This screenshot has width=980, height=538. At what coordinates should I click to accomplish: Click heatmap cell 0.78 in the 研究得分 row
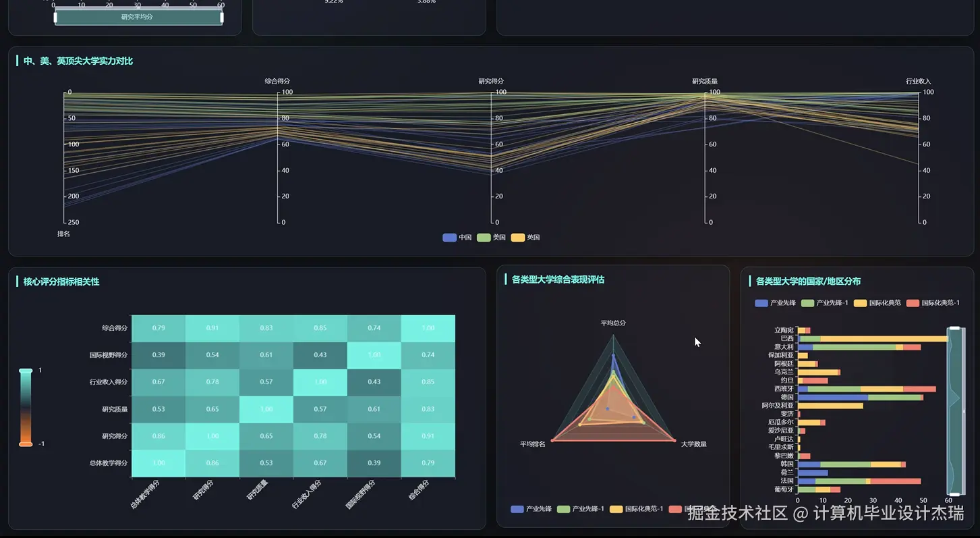(320, 436)
